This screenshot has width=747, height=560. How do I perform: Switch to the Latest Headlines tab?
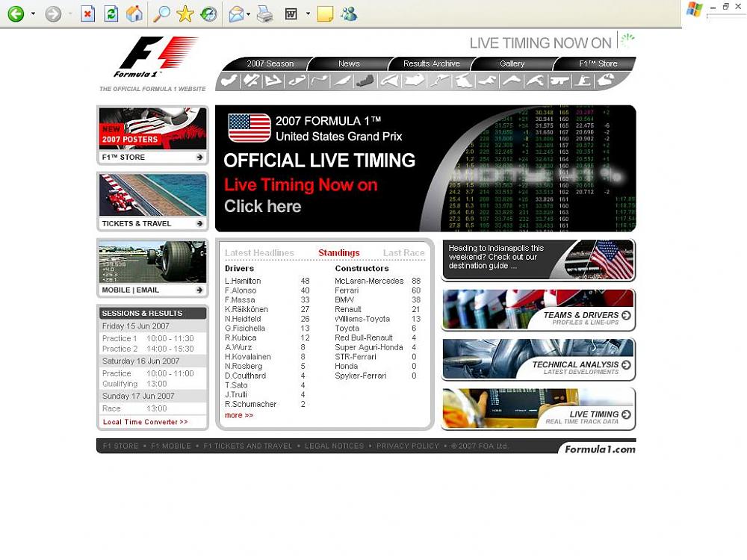click(260, 253)
